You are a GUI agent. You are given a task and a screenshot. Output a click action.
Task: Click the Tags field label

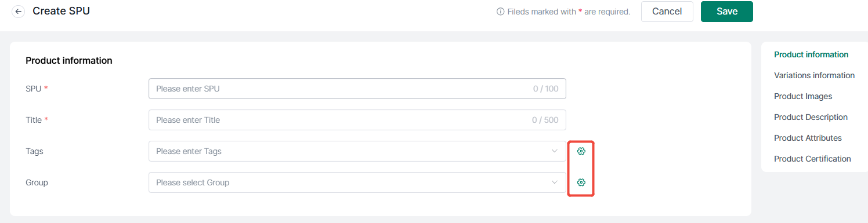[x=35, y=151]
